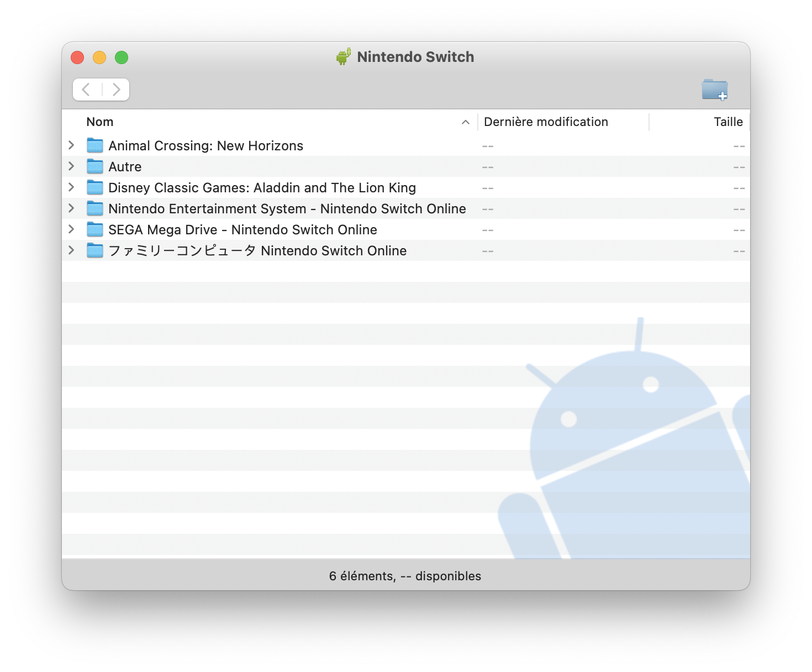Toggle sort order arrow in Nom column
812x672 pixels.
point(466,122)
